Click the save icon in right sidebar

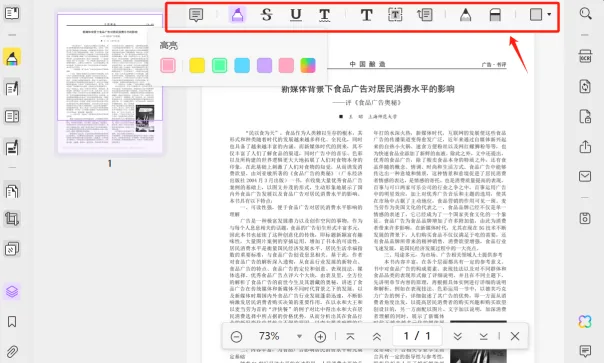tap(585, 218)
